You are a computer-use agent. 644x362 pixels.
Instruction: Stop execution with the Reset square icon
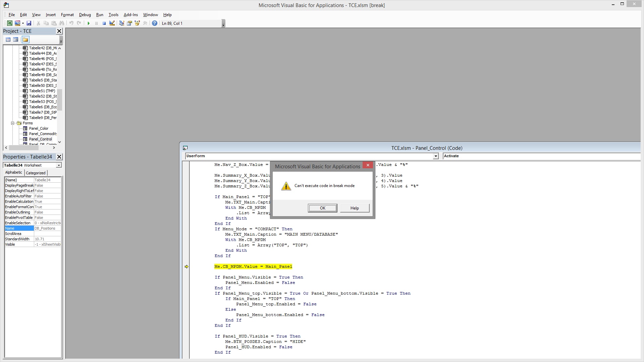104,23
